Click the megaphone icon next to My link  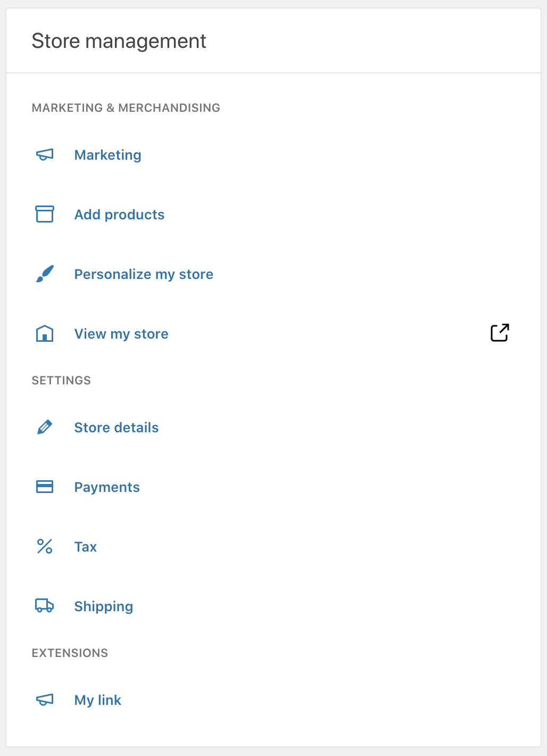[x=45, y=700]
